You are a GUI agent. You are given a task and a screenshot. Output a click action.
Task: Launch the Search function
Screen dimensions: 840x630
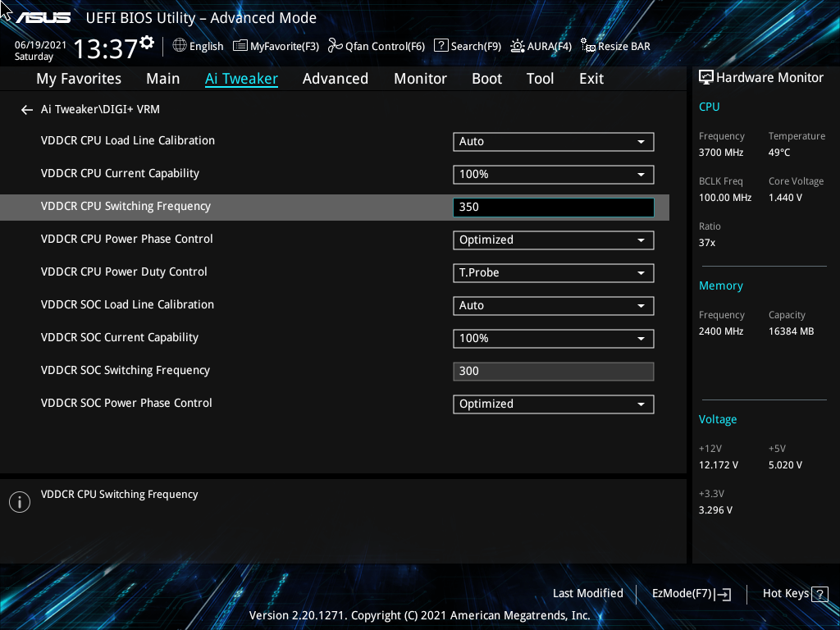point(467,46)
